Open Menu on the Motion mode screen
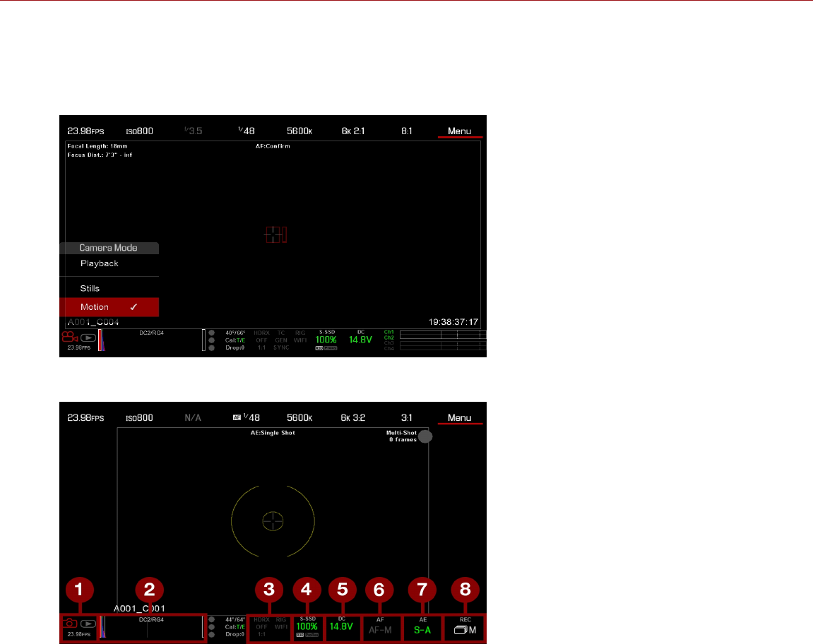 pyautogui.click(x=459, y=131)
